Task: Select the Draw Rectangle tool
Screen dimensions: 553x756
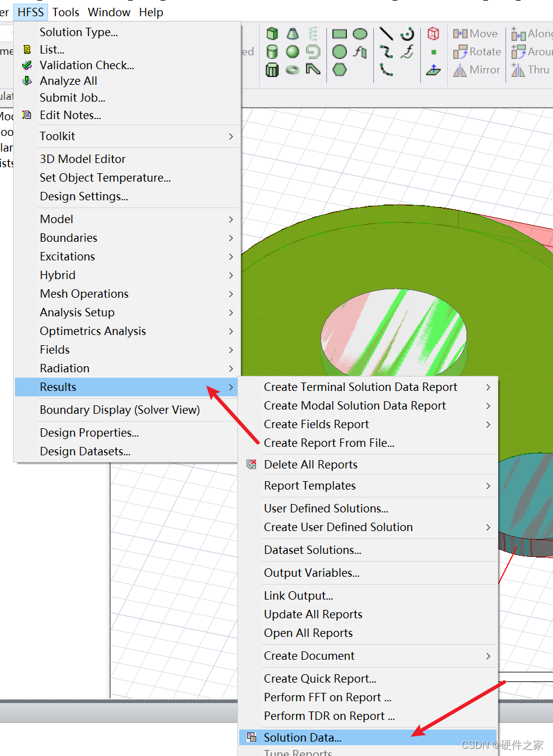Action: pyautogui.click(x=340, y=34)
